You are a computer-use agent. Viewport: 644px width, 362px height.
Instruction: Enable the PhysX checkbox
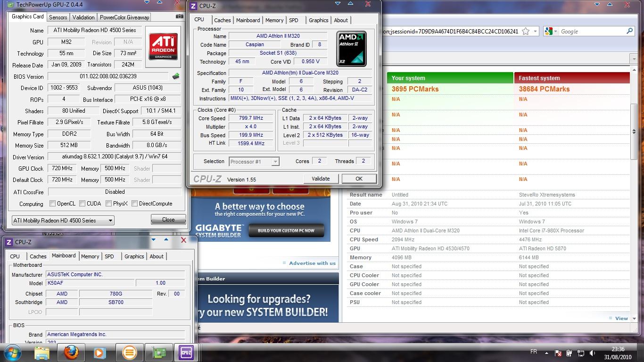[109, 204]
